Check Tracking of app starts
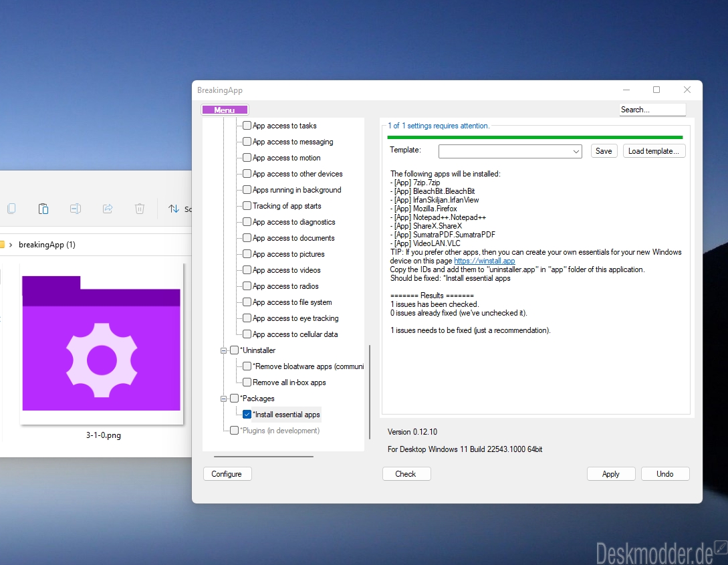 [247, 206]
